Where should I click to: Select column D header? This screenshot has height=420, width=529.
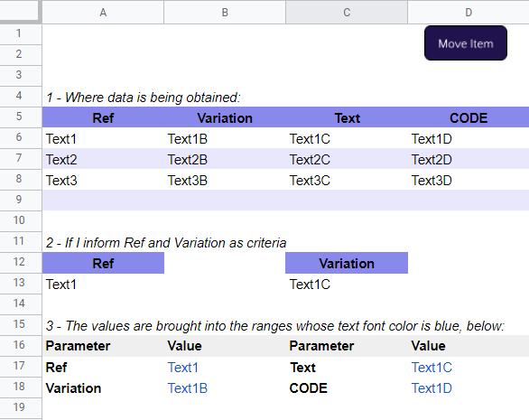469,13
